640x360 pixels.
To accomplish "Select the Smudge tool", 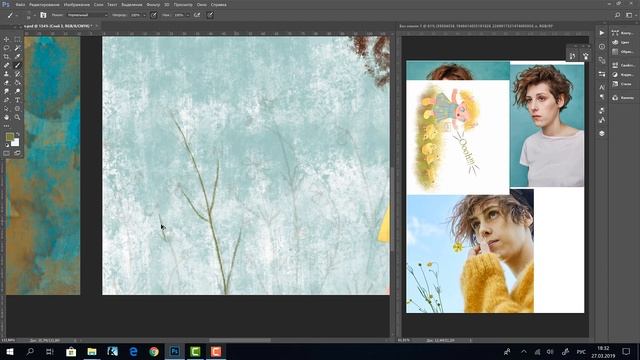I will point(6,91).
